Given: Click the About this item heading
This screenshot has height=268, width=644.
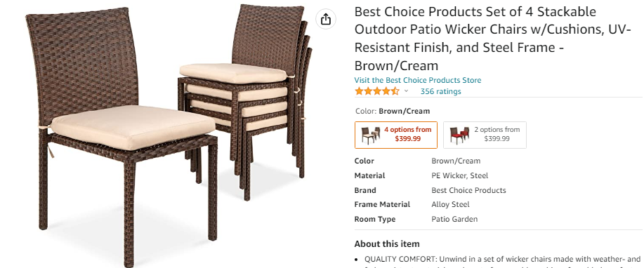Looking at the screenshot, I should click(387, 243).
